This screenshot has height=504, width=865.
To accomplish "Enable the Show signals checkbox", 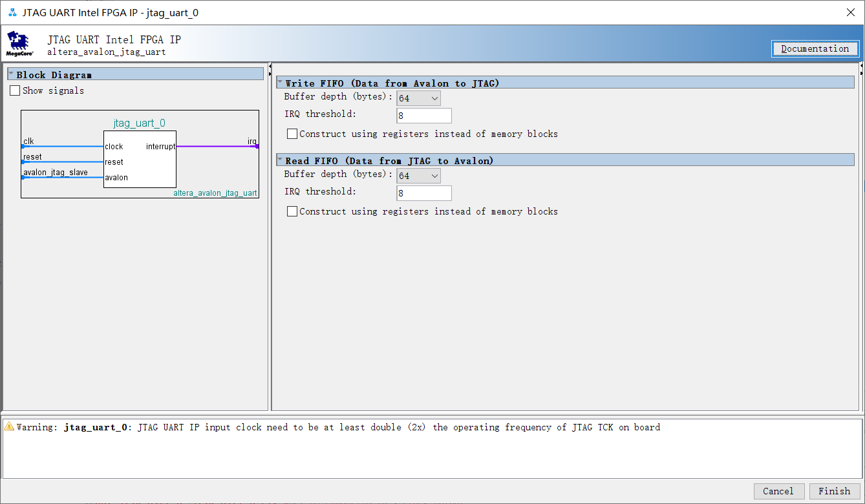I will pyautogui.click(x=15, y=90).
